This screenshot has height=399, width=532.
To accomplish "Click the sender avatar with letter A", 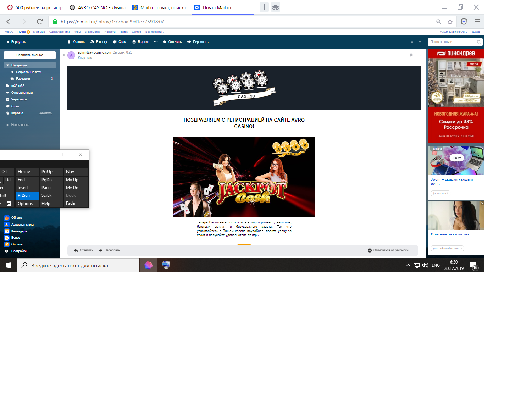I will (x=71, y=55).
